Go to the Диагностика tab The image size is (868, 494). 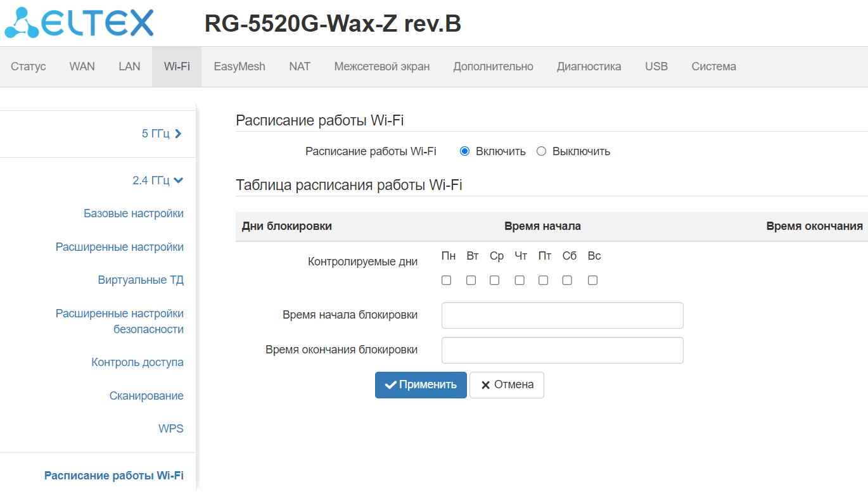[589, 66]
